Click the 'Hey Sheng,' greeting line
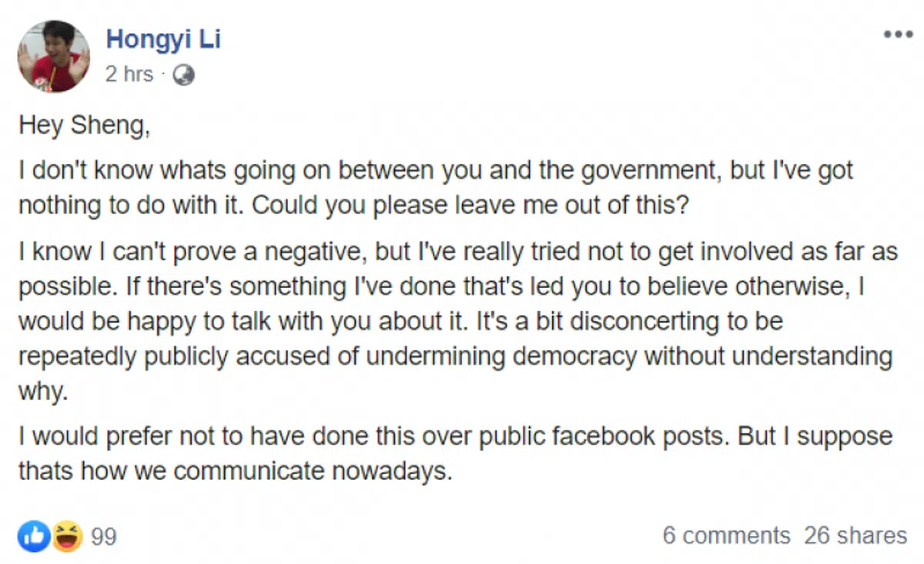 click(x=84, y=126)
